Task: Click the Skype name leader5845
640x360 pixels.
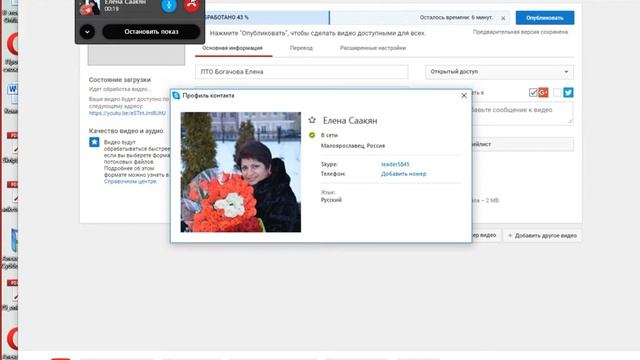Action: 395,164
